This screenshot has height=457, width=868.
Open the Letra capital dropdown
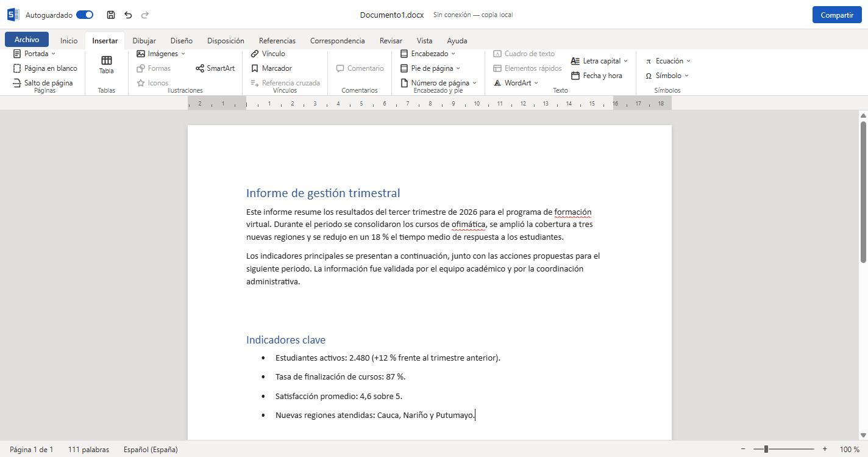(599, 61)
